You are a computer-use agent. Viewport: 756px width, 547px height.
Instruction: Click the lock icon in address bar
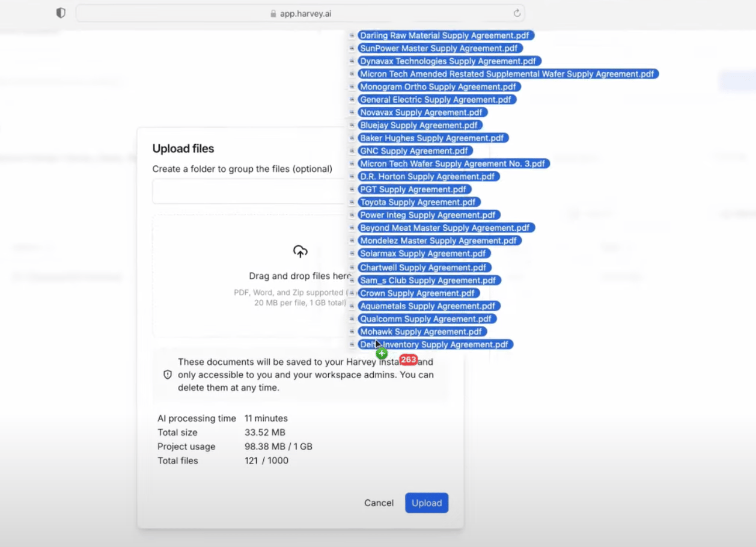point(273,13)
